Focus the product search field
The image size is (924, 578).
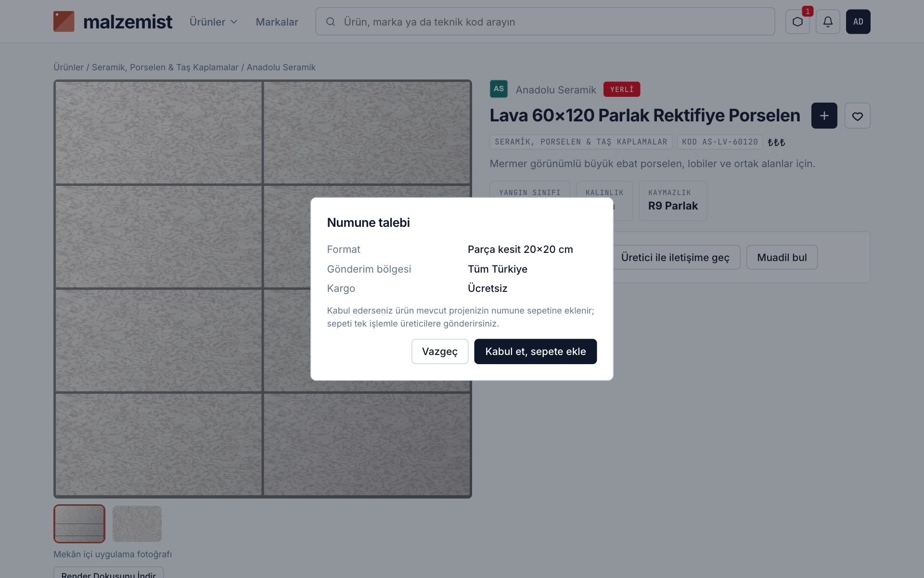[545, 22]
